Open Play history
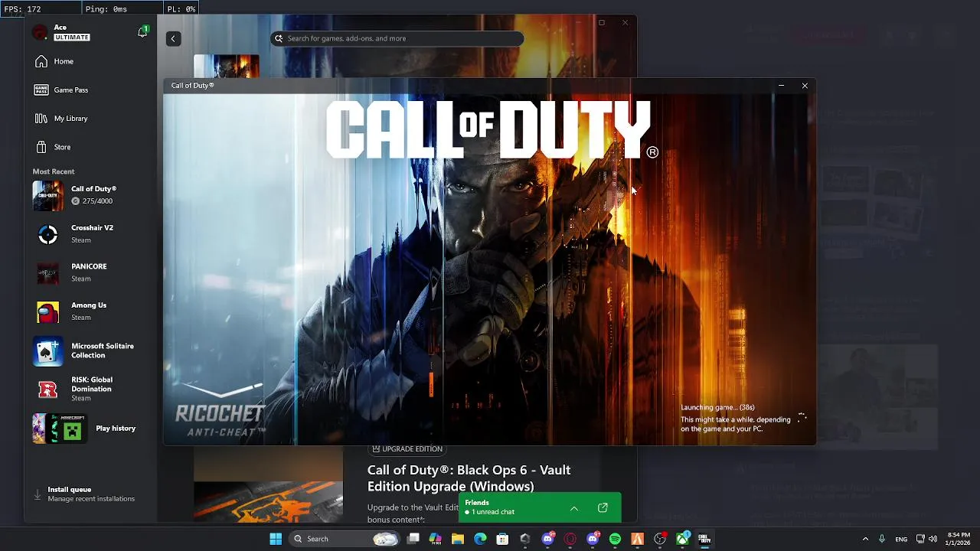Image resolution: width=980 pixels, height=551 pixels. pyautogui.click(x=90, y=429)
